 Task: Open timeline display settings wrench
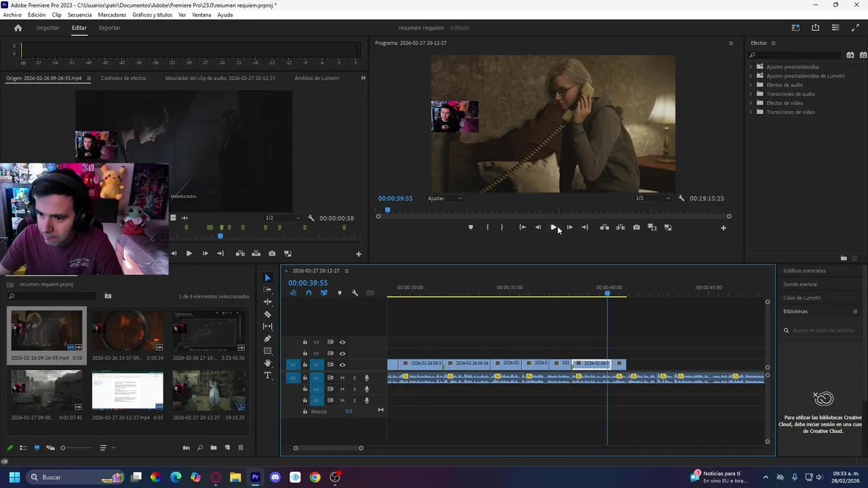(355, 293)
